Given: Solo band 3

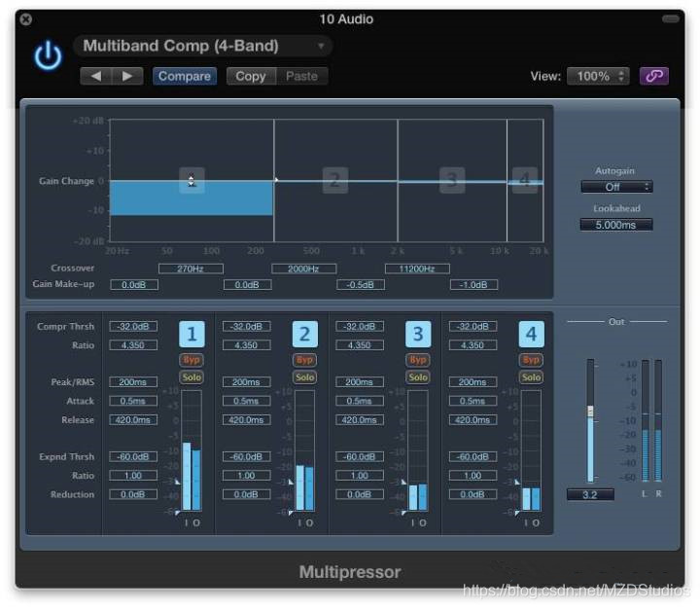Looking at the screenshot, I should [418, 377].
